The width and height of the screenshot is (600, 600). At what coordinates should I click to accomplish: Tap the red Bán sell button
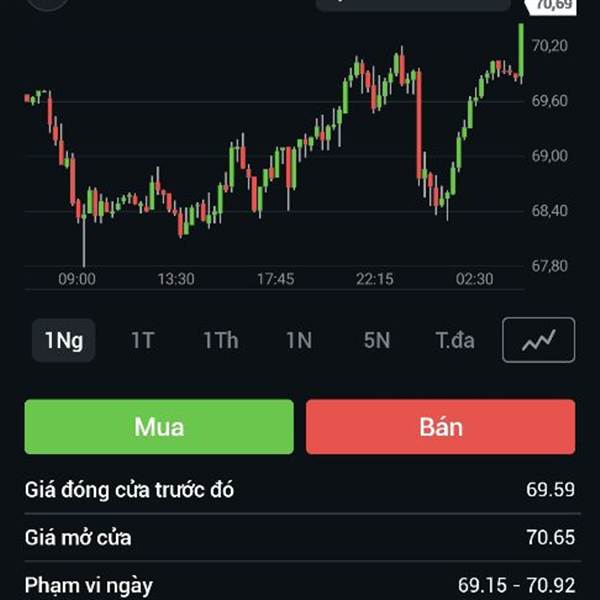440,427
